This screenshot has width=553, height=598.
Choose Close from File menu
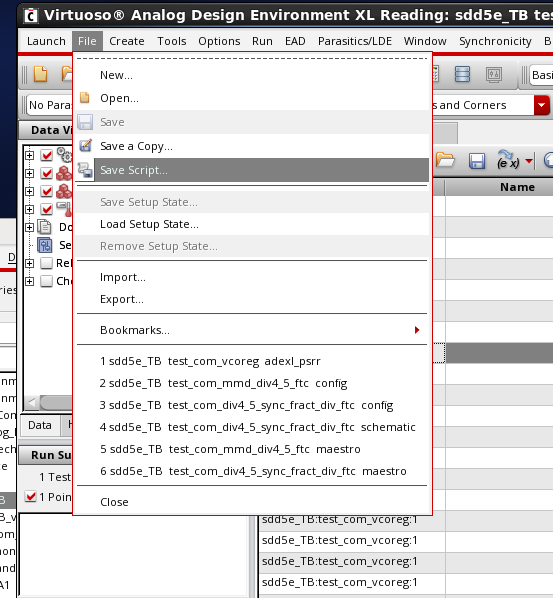(252, 502)
